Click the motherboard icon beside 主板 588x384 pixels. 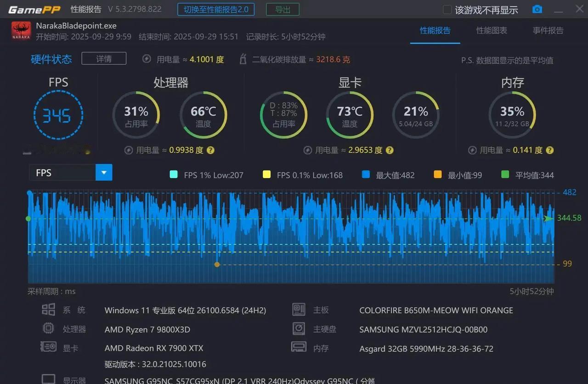(x=299, y=310)
